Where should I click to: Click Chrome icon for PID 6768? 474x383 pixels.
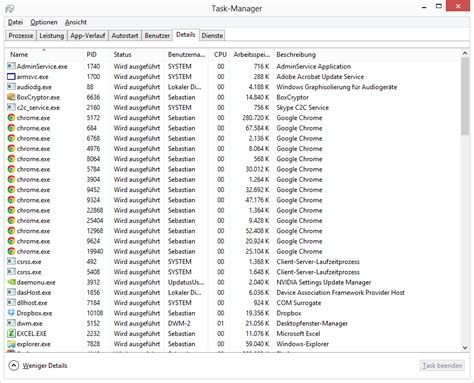[x=11, y=138]
